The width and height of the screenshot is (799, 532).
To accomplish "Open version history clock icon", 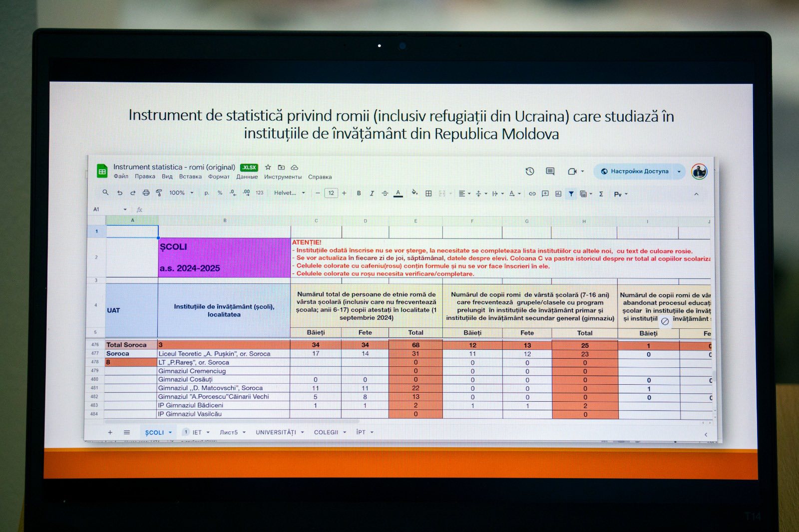I will pyautogui.click(x=530, y=171).
